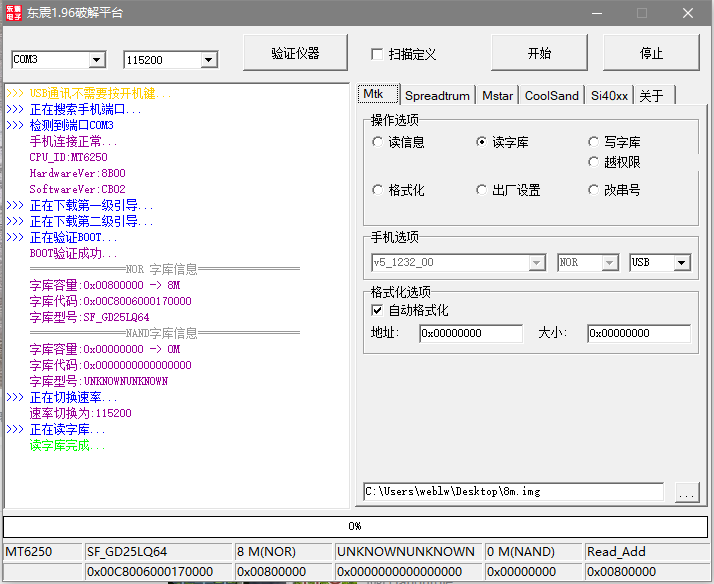Select the 读信息 radio option
714x584 pixels.
click(378, 142)
